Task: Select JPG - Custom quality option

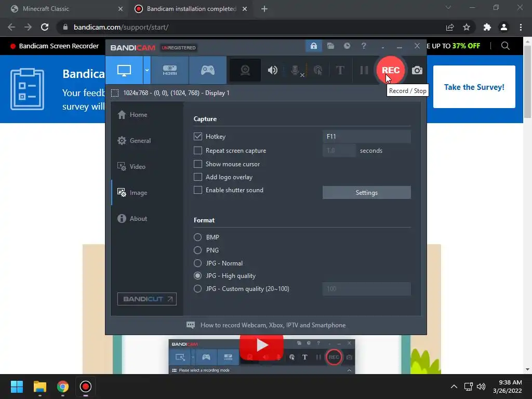Action: click(197, 289)
